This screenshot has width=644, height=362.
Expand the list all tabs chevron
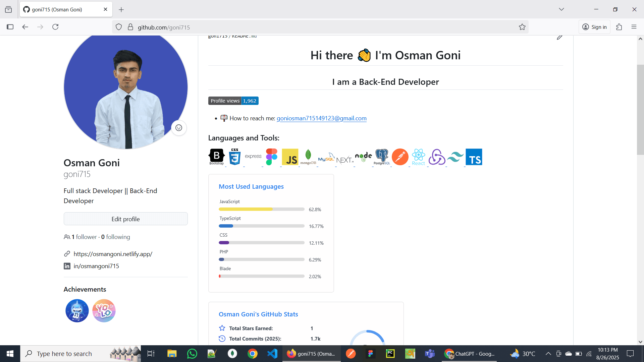[x=561, y=9]
